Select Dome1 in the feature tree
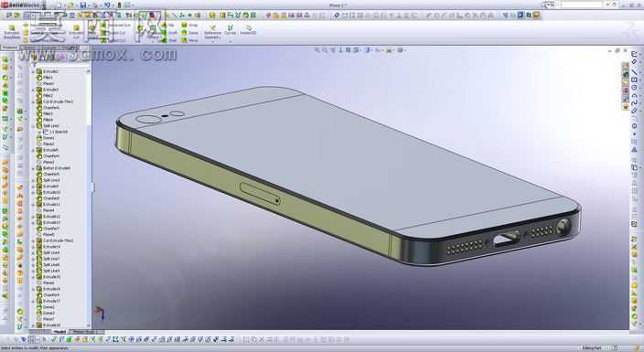 46,138
